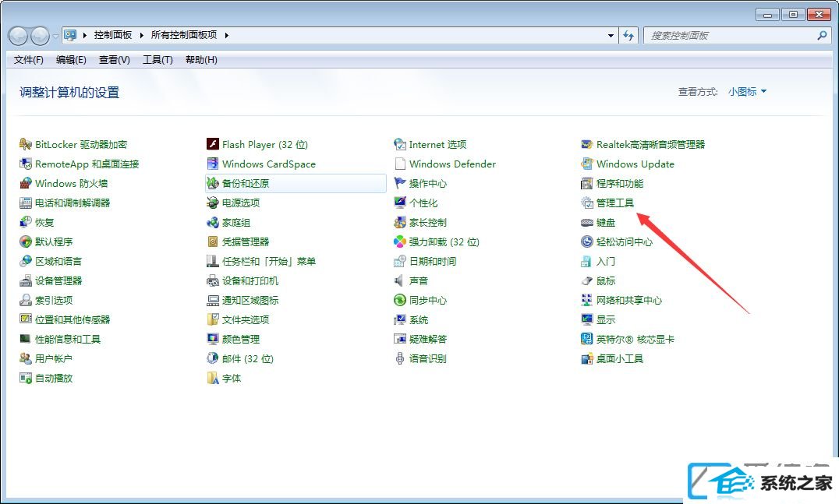Open the 文件(F) menu
The image size is (839, 504).
click(x=28, y=59)
